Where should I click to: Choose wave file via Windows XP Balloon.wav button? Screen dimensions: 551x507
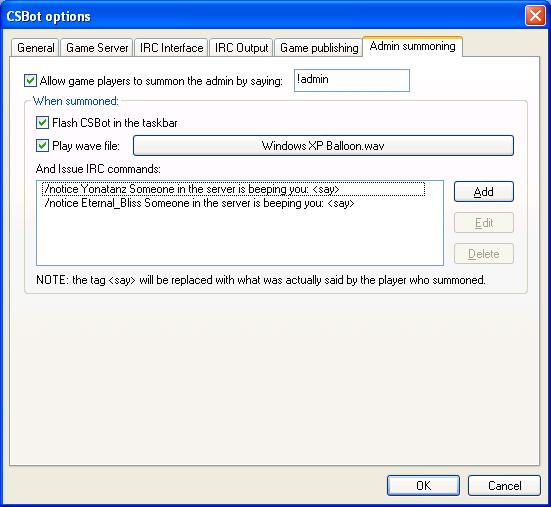click(x=323, y=145)
